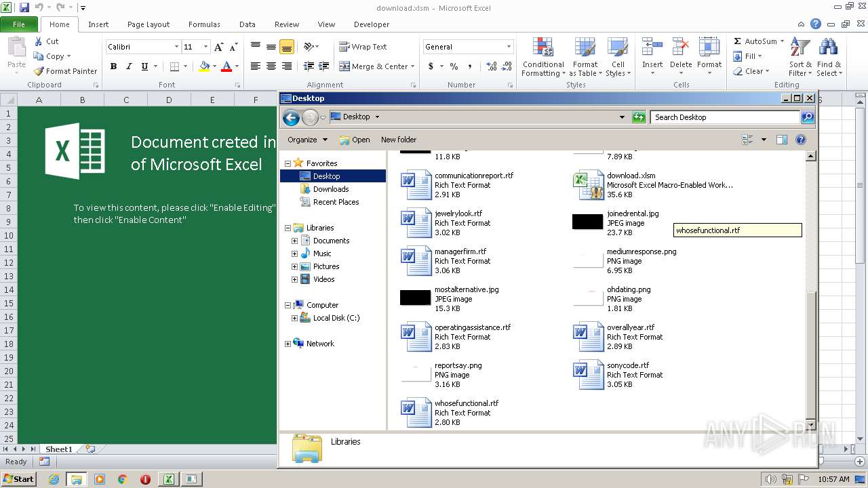Toggle Wrap Text option
Viewport: 868px width, 488px height.
coord(363,47)
